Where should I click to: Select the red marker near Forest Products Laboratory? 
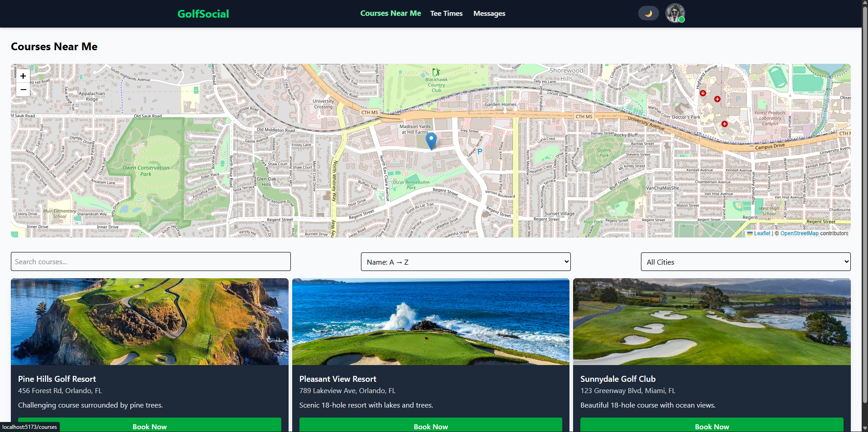(724, 123)
